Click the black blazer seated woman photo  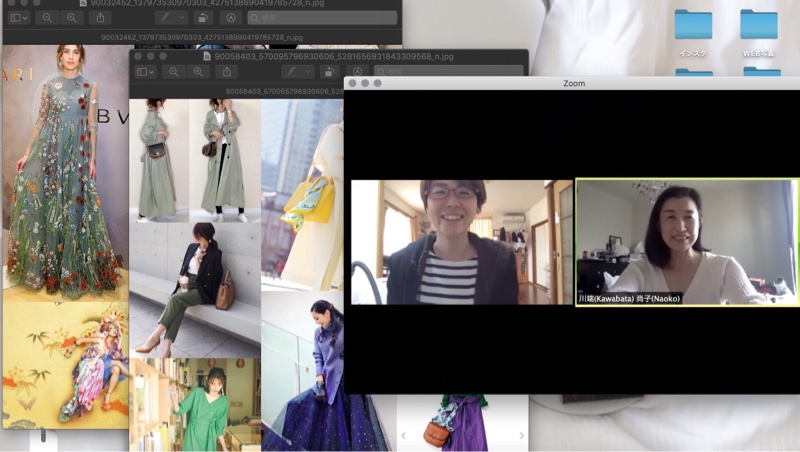[195, 290]
